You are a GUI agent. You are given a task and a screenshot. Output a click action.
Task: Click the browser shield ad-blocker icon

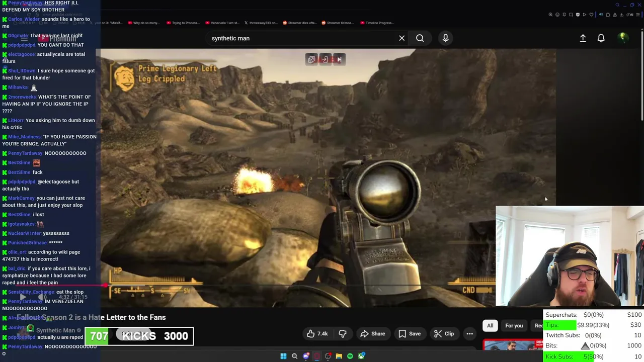point(578,15)
